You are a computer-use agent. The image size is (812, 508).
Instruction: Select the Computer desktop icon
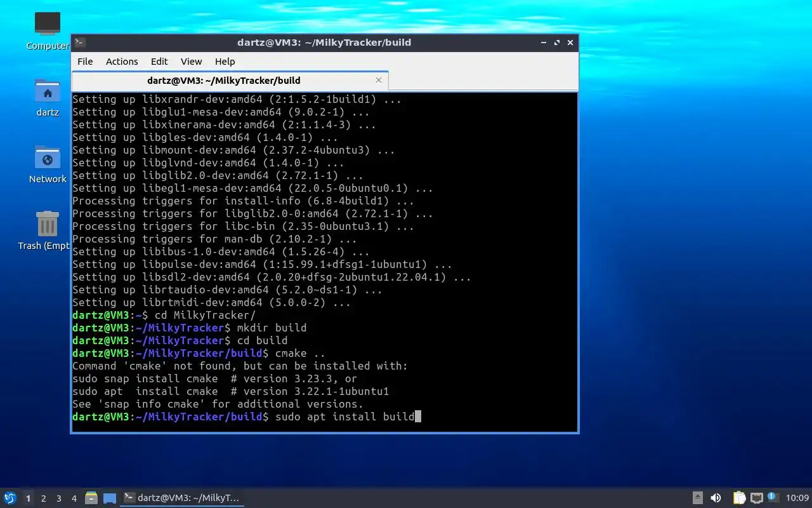point(48,30)
